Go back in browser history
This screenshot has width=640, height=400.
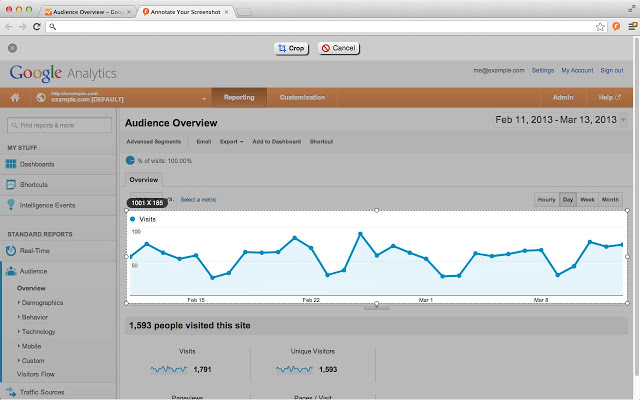tap(9, 27)
